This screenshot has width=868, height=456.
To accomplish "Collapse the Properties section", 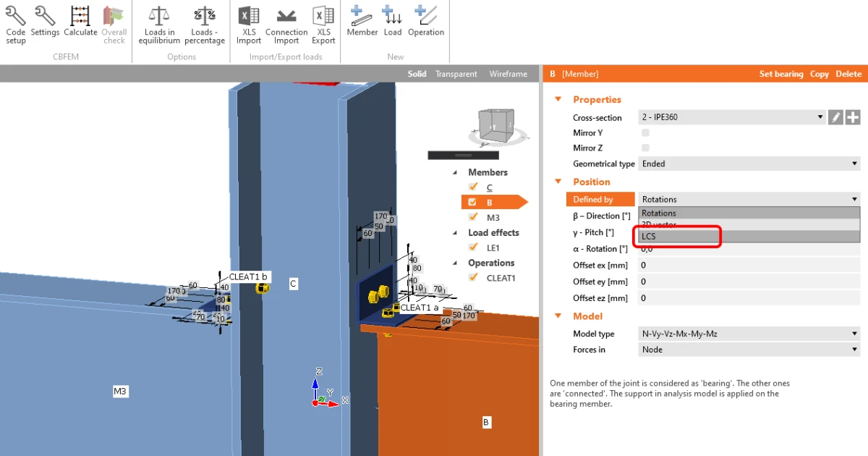I will click(x=558, y=100).
